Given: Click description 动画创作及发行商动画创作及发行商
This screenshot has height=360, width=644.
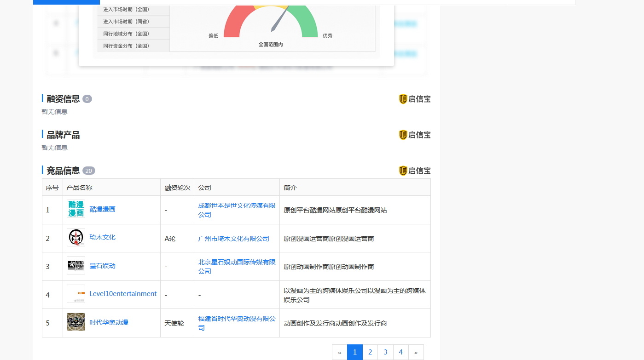Looking at the screenshot, I should (336, 323).
